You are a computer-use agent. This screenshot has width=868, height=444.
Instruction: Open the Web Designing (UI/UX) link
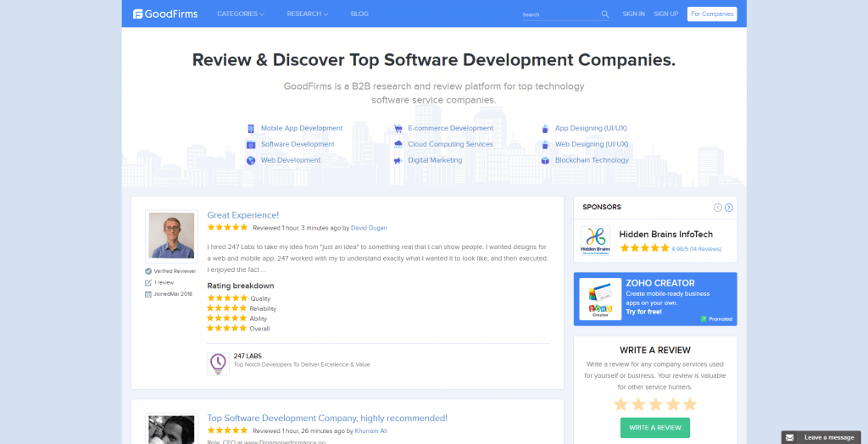[x=592, y=144]
